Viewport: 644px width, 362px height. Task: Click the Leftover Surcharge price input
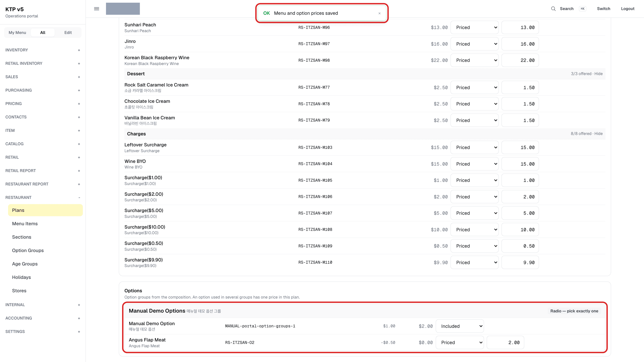(520, 147)
